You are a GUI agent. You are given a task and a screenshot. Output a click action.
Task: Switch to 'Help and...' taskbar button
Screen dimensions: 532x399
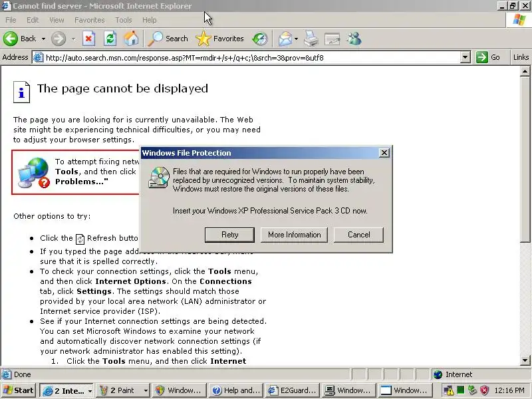pos(235,390)
